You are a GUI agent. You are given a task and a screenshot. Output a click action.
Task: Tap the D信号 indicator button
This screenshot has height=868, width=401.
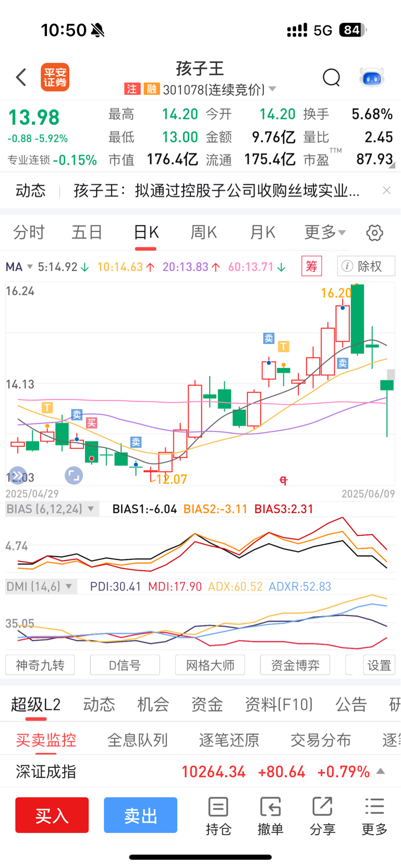125,665
